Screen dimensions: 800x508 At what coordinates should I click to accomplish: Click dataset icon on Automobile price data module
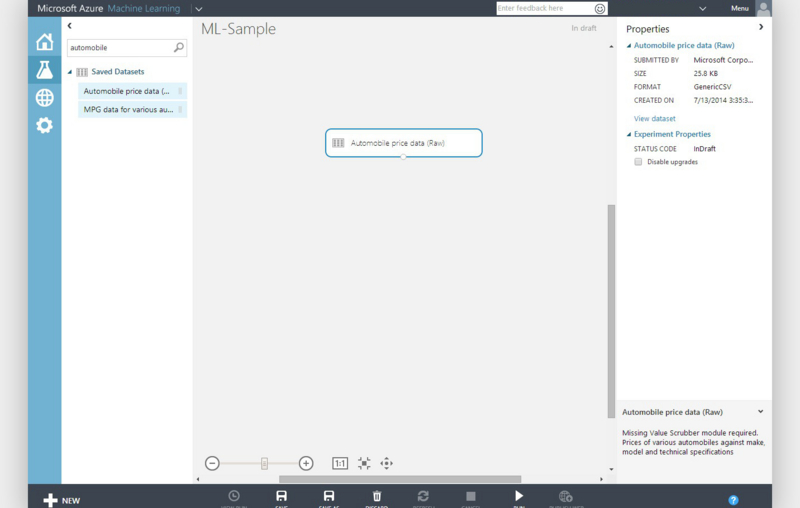338,143
